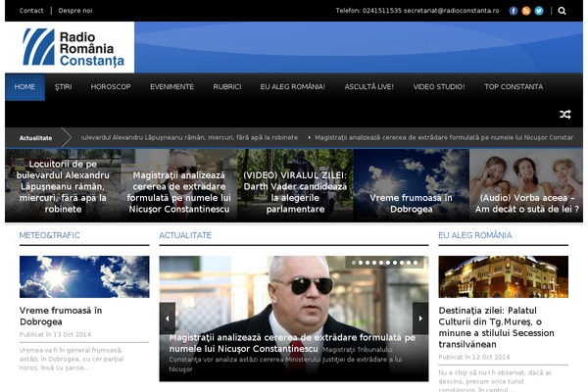Open Audio Vorba aceea featured tile
This screenshot has height=392, width=588.
click(x=526, y=185)
